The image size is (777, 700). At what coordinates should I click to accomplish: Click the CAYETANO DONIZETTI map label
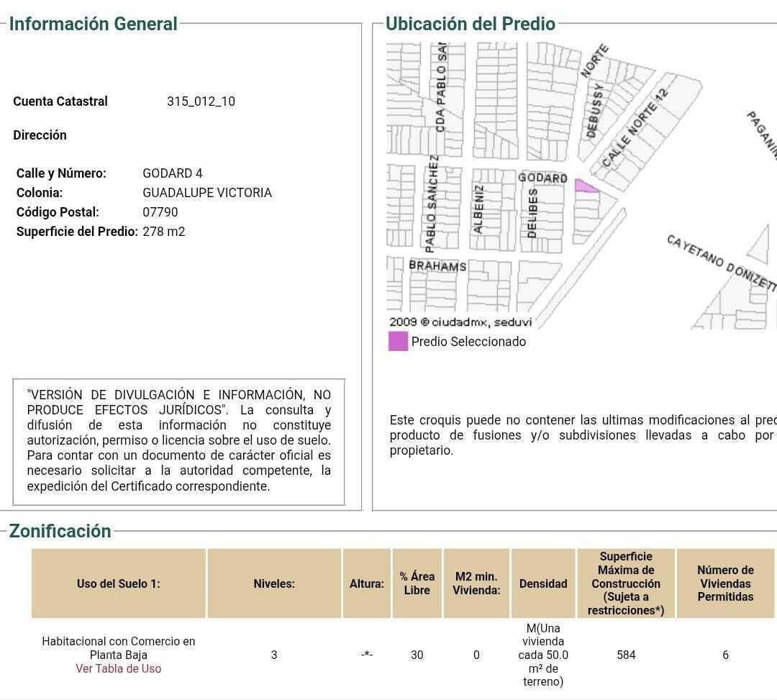click(x=722, y=263)
